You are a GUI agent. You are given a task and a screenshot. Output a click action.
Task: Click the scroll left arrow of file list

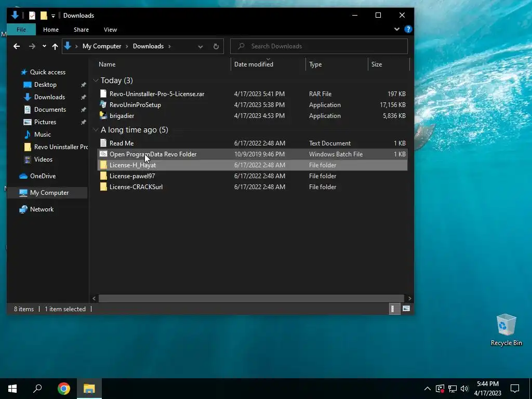pyautogui.click(x=94, y=298)
